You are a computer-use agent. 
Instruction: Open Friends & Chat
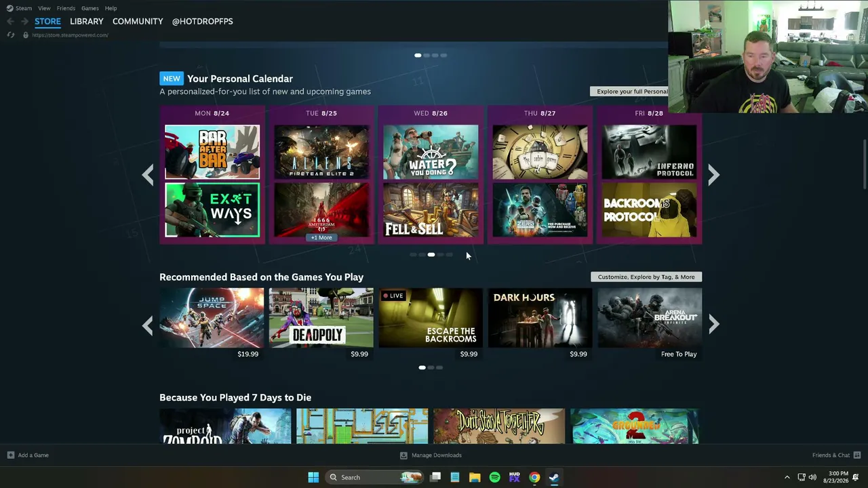[x=831, y=455]
